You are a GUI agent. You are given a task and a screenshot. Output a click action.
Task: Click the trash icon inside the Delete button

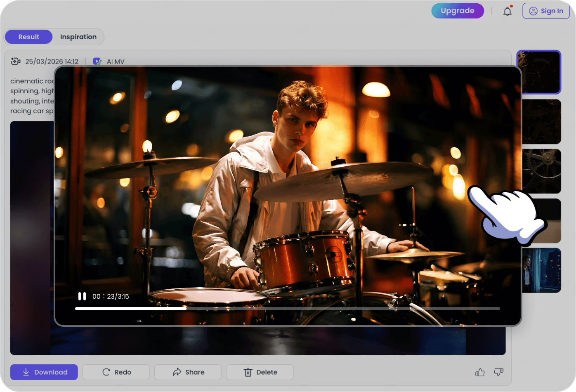pyautogui.click(x=248, y=372)
